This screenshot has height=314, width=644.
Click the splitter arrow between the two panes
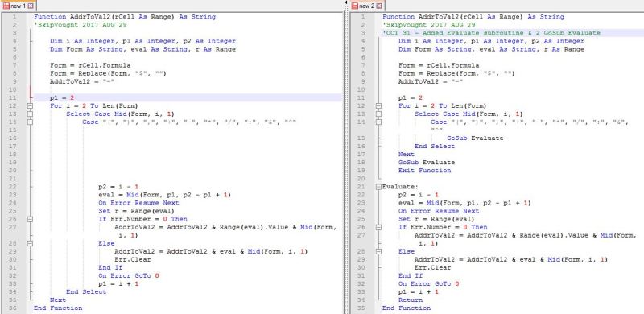(x=346, y=2)
